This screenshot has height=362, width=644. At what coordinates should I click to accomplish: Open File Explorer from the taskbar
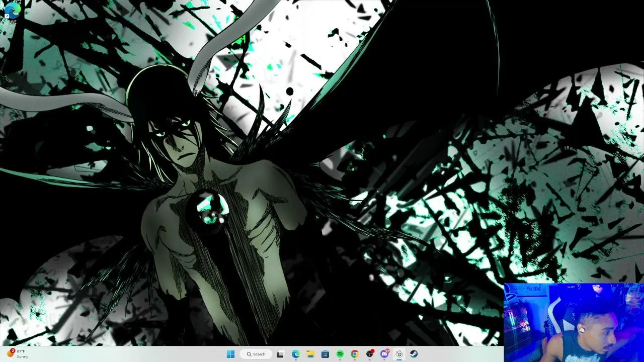pos(310,354)
